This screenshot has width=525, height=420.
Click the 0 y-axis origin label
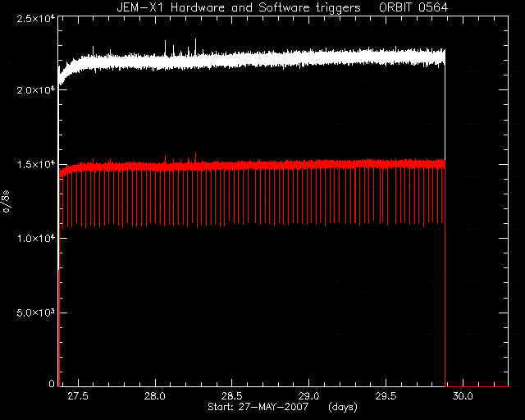[52, 383]
